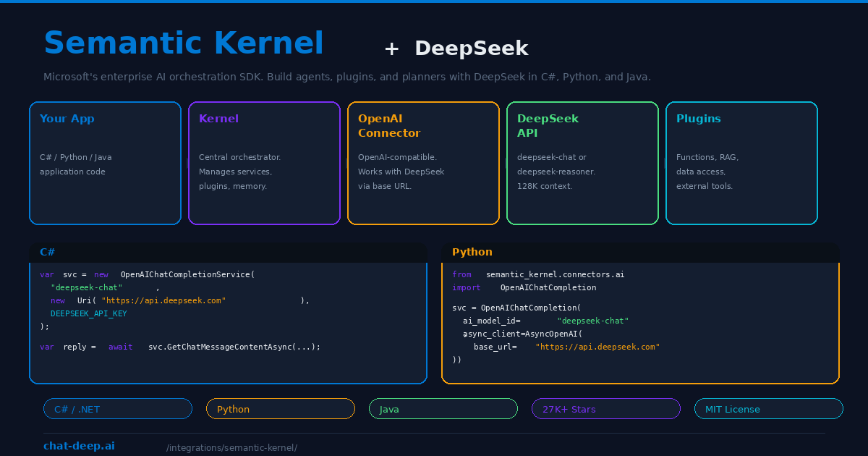Select the Your App card
Viewport: 868px width, 456px height.
pyautogui.click(x=105, y=163)
